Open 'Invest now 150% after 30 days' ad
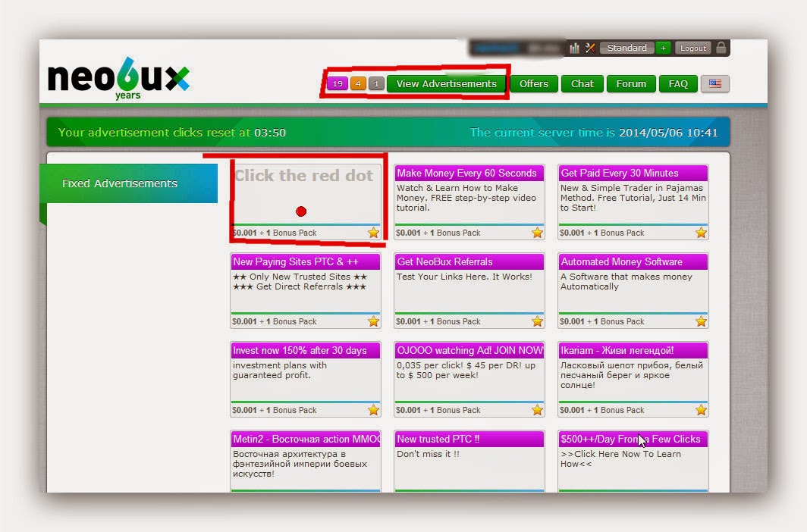 tap(305, 351)
